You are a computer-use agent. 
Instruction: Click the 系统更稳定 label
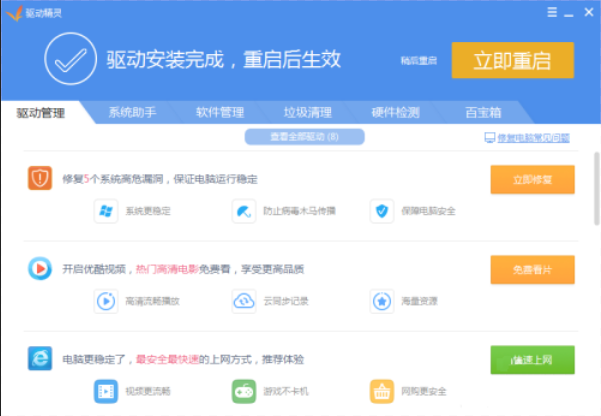coord(148,211)
